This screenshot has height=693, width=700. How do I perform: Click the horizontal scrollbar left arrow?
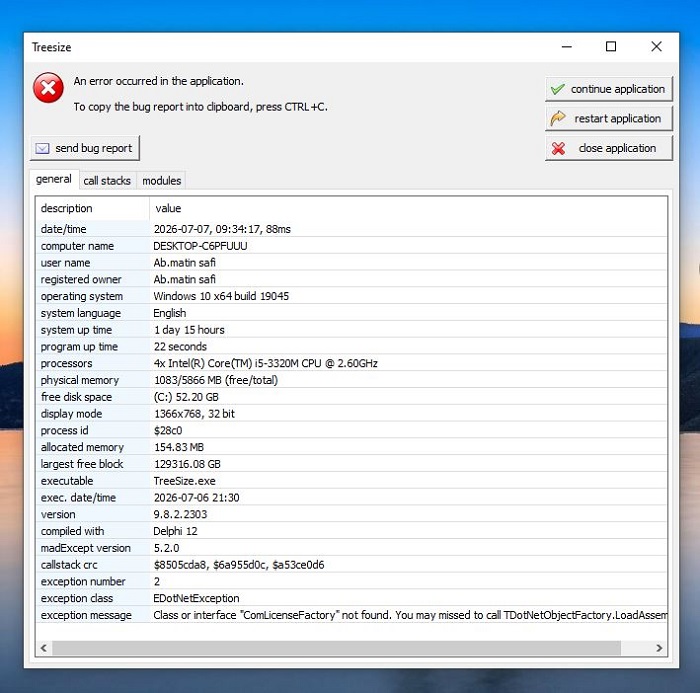[x=44, y=648]
